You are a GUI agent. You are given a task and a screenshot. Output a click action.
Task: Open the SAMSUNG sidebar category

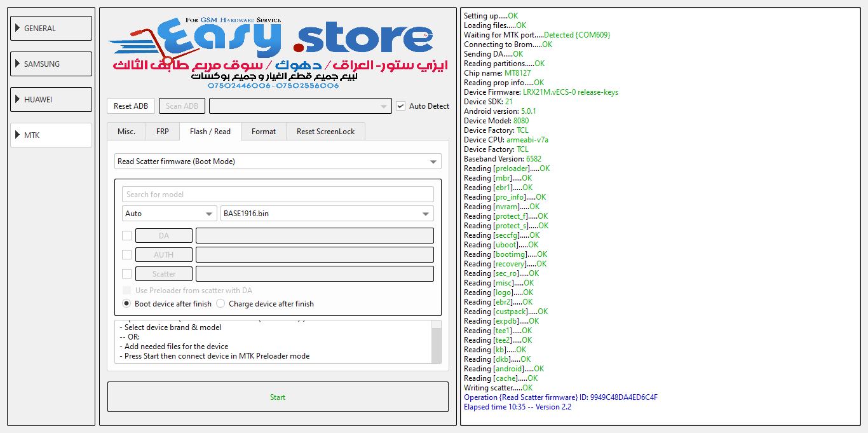coord(51,64)
